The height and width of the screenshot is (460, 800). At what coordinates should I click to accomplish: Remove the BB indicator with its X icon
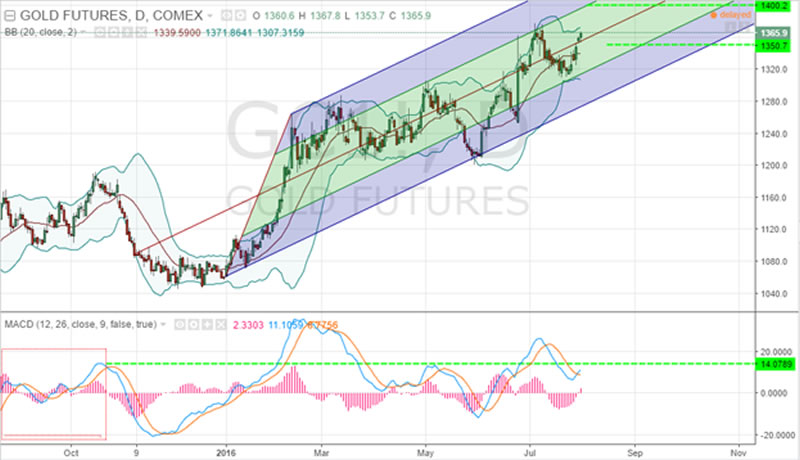[x=141, y=32]
